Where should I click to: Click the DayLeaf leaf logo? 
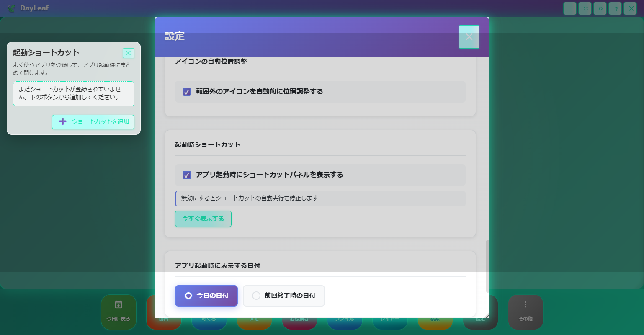[11, 8]
